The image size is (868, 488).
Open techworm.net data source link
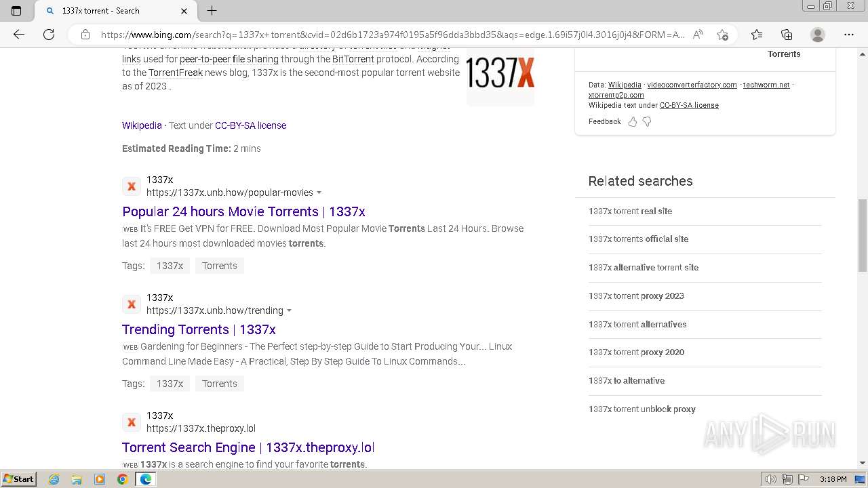click(766, 85)
